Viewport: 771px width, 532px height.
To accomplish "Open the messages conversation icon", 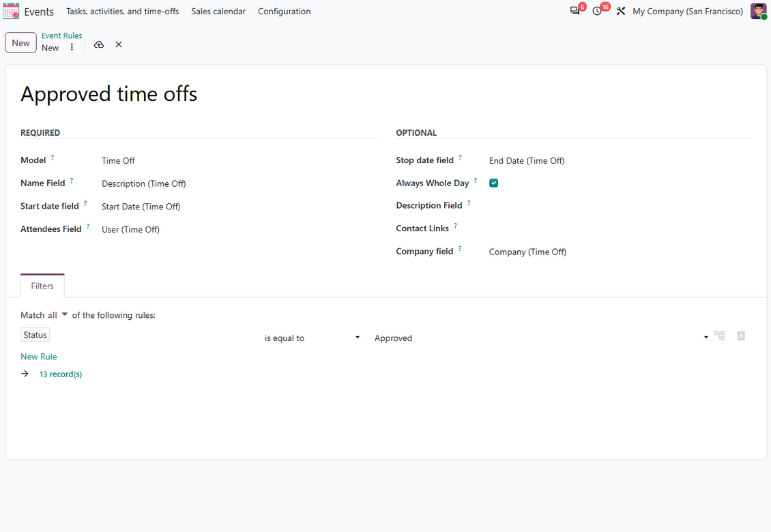I will [574, 11].
